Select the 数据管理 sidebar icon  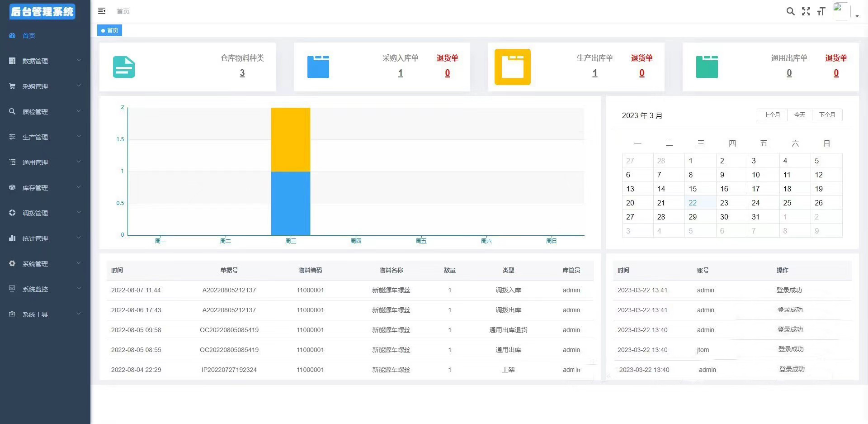[12, 61]
